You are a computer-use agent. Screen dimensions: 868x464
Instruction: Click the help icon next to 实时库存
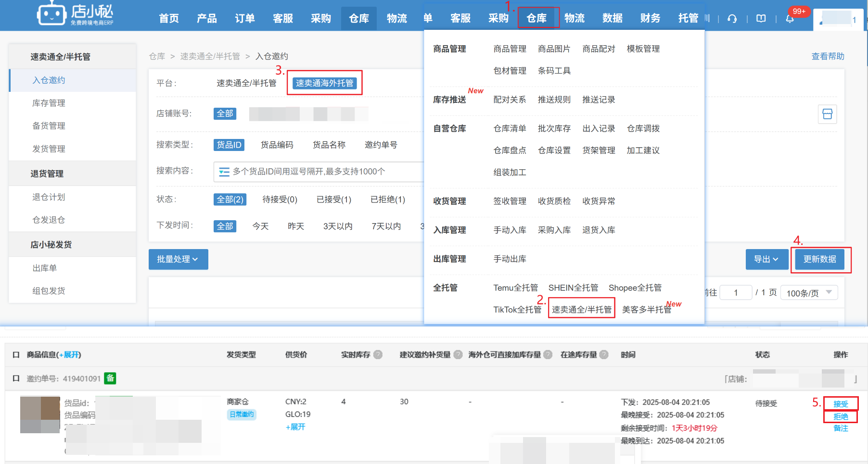(378, 354)
